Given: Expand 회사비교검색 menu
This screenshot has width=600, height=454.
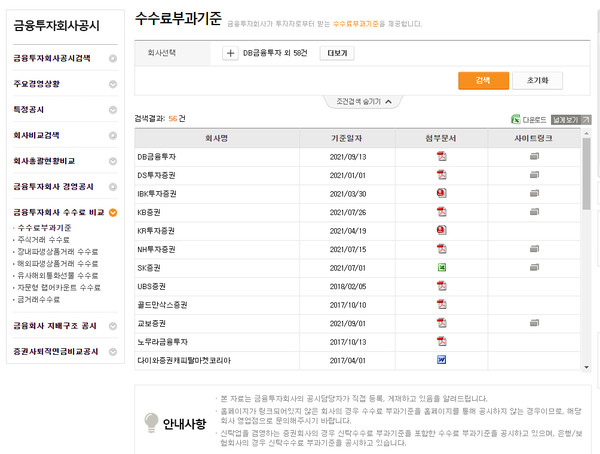Looking at the screenshot, I should pos(113,136).
